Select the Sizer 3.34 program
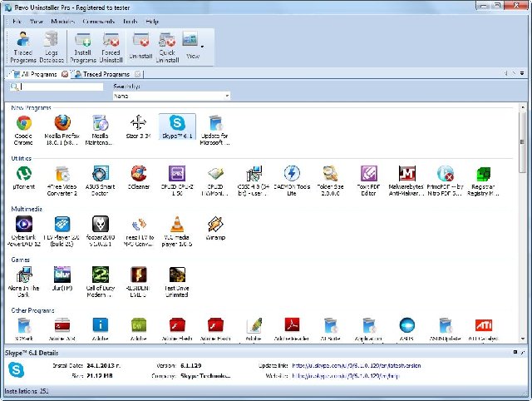This screenshot has height=401, width=532. pos(138,127)
